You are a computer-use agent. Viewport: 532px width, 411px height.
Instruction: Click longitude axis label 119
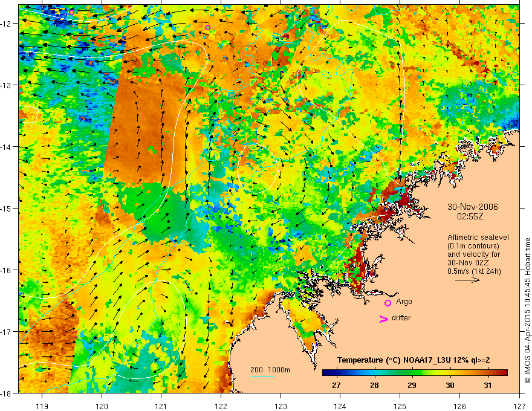42,406
